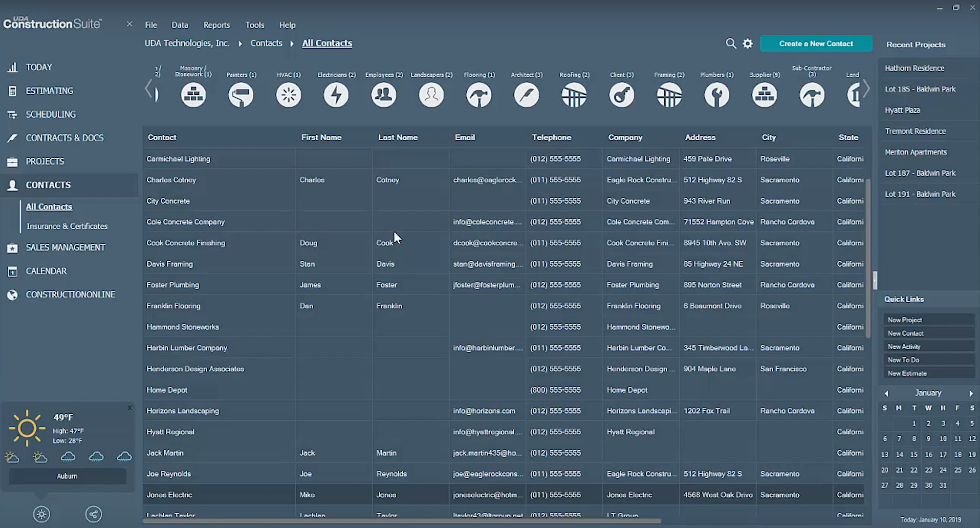Filter contacts by Flooring icon
Viewport: 980px width, 528px height.
(x=479, y=95)
